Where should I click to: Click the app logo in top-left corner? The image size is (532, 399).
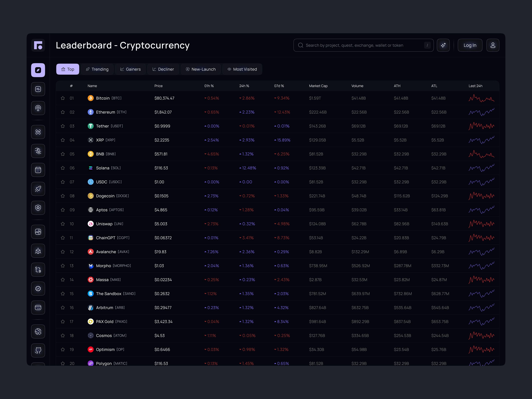tap(38, 45)
